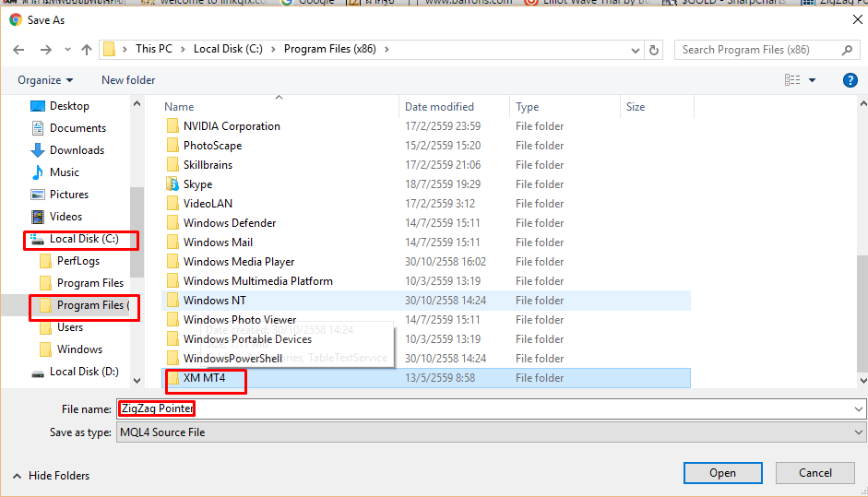Go back with the Back arrow
The height and width of the screenshot is (497, 868).
(18, 50)
